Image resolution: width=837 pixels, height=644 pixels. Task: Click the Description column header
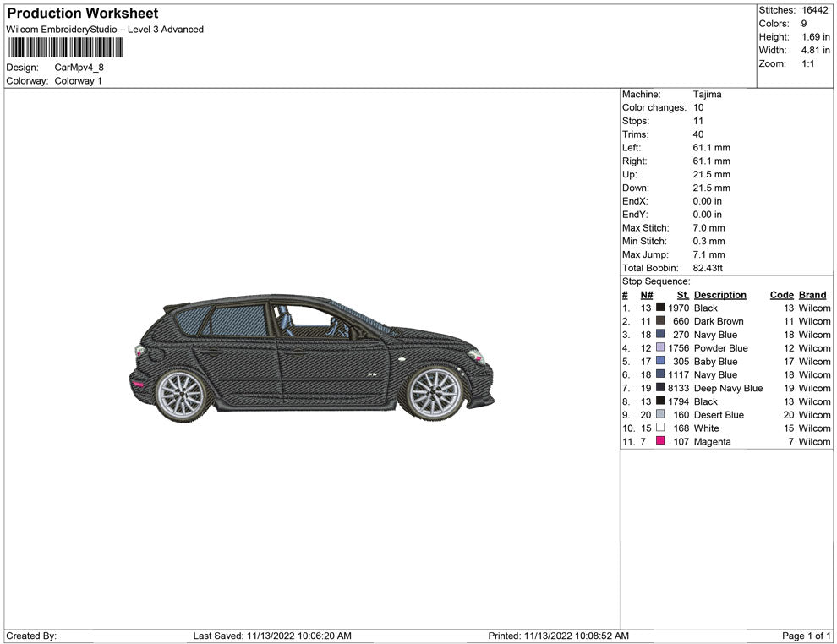click(719, 295)
